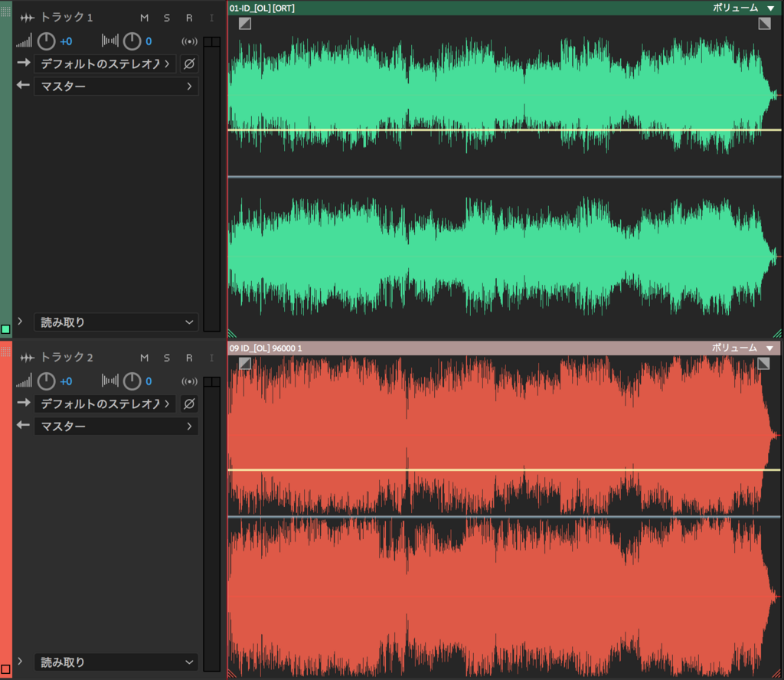Image resolution: width=784 pixels, height=680 pixels.
Task: Click Track 2 input arrow icon
Action: tap(24, 403)
